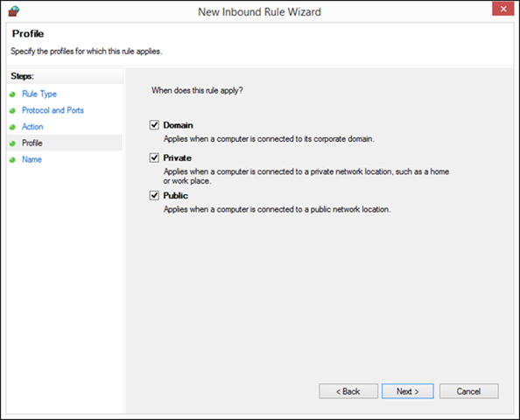Click the green bullet beside Name step

(x=12, y=160)
